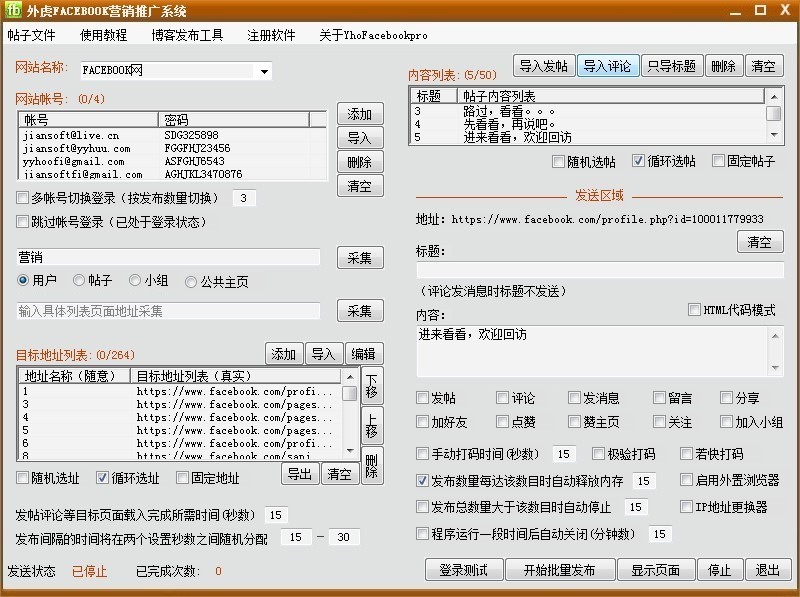800x597 pixels.
Task: Click 添加 above target address list
Action: 284,354
